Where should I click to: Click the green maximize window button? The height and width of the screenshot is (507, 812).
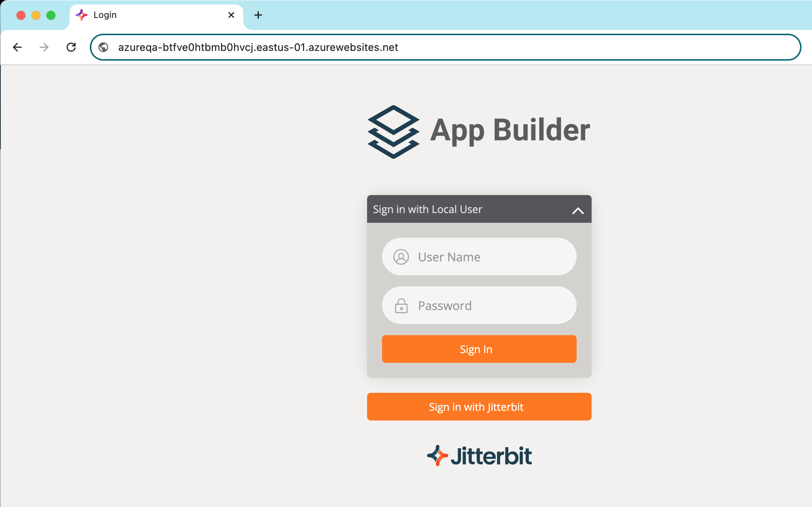51,15
